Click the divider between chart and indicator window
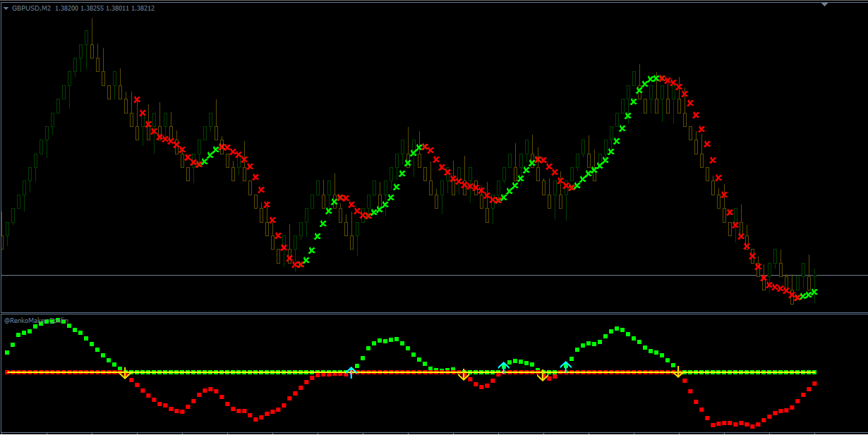 pyautogui.click(x=423, y=313)
